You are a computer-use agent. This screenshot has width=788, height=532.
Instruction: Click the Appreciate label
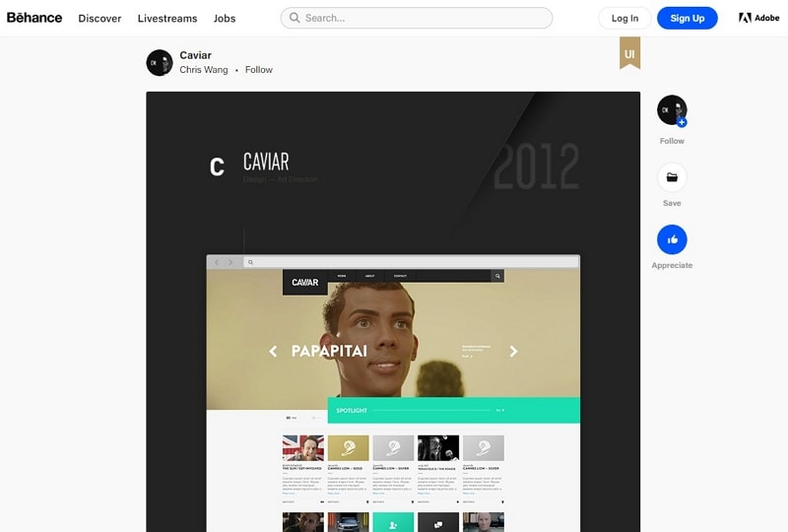coord(672,265)
